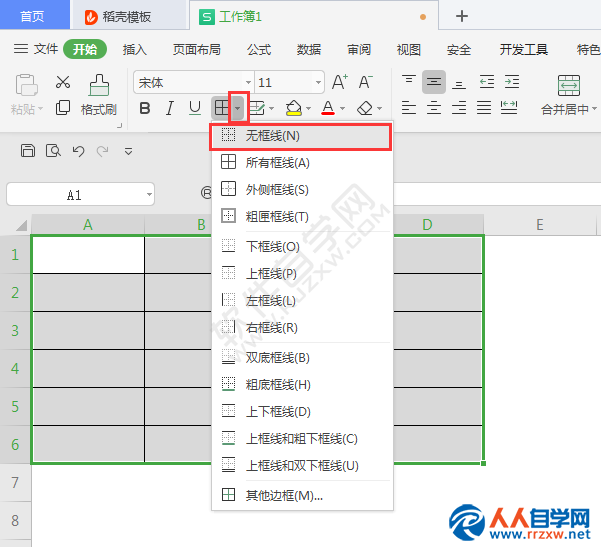The image size is (601, 547).
Task: Open the 审阅 ribbon tab
Action: pyautogui.click(x=359, y=49)
